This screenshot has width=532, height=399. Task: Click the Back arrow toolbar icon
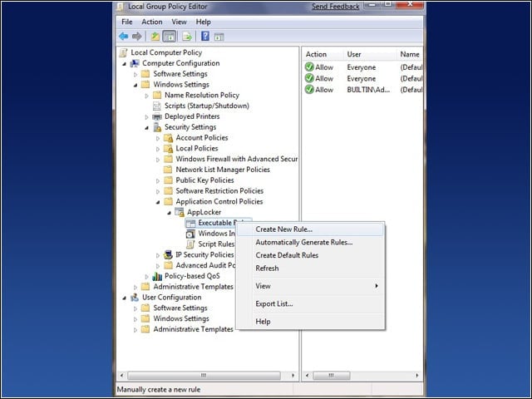click(124, 37)
